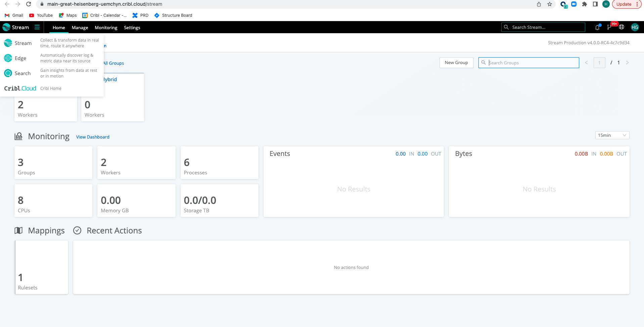644x327 pixels.
Task: Go to next page of groups
Action: click(627, 63)
